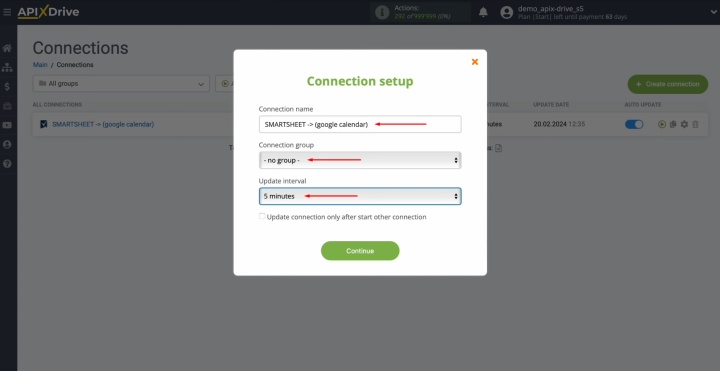Viewport: 720px width, 371px height.
Task: Open the help question mark icon
Action: (7, 163)
